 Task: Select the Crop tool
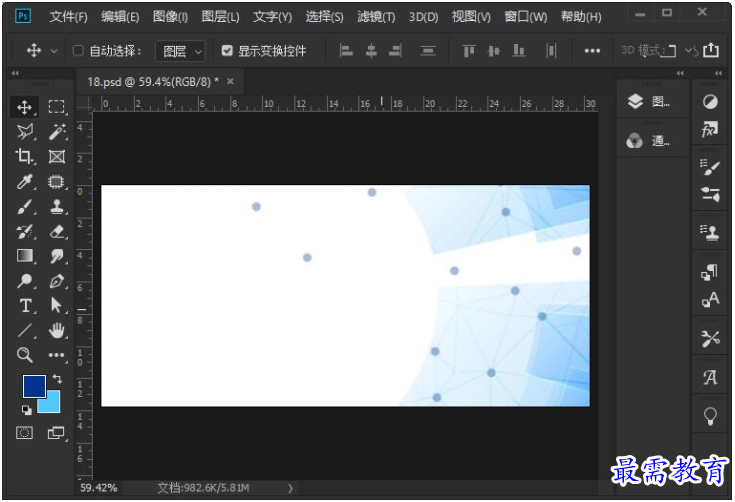coord(24,157)
